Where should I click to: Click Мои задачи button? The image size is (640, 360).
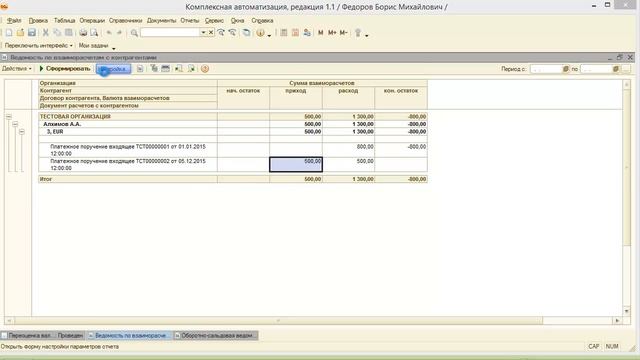pyautogui.click(x=93, y=45)
